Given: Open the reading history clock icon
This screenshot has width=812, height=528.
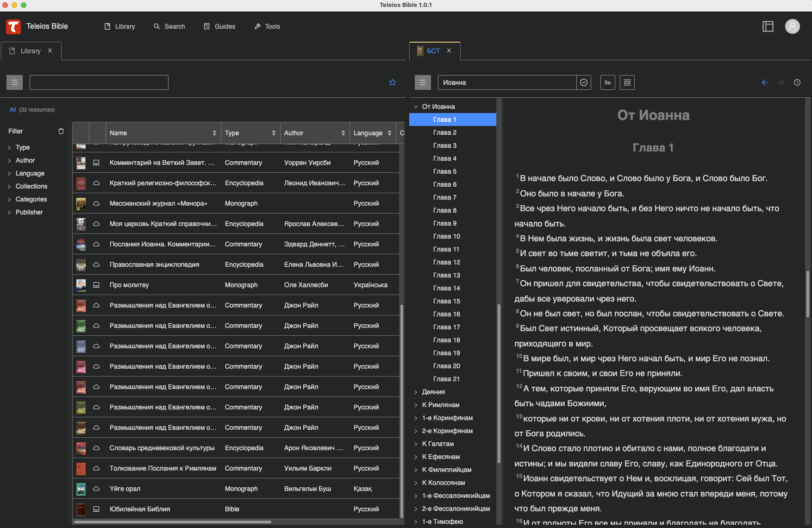Looking at the screenshot, I should 797,82.
